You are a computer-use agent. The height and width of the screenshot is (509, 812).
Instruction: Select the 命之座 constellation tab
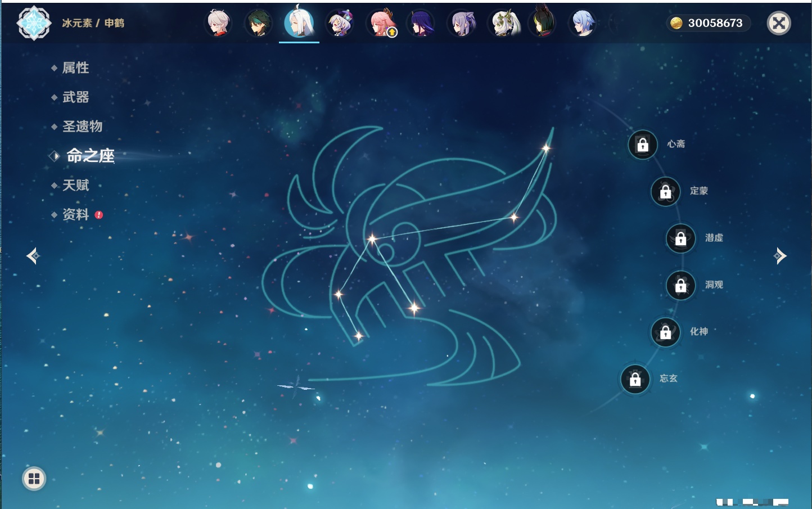pos(90,156)
